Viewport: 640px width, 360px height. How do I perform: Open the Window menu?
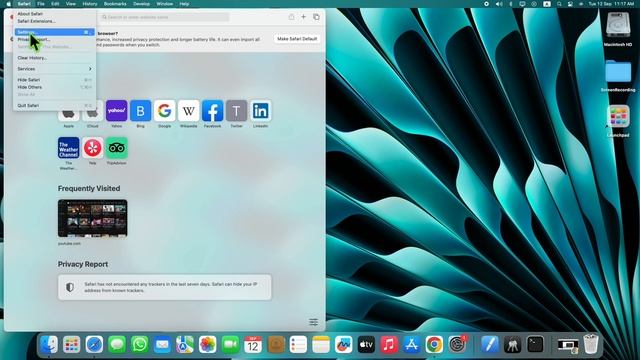pyautogui.click(x=164, y=4)
